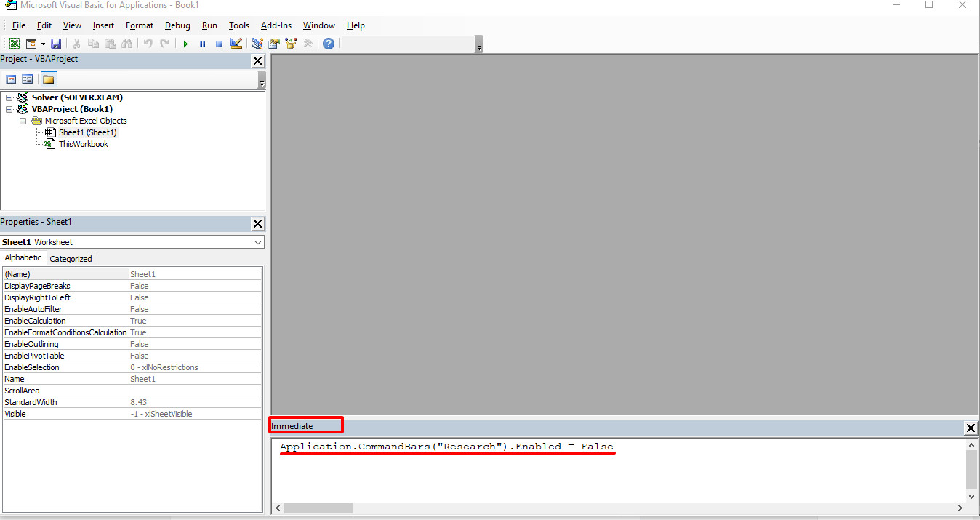Switch to the Categorized tab
980x520 pixels.
[71, 258]
